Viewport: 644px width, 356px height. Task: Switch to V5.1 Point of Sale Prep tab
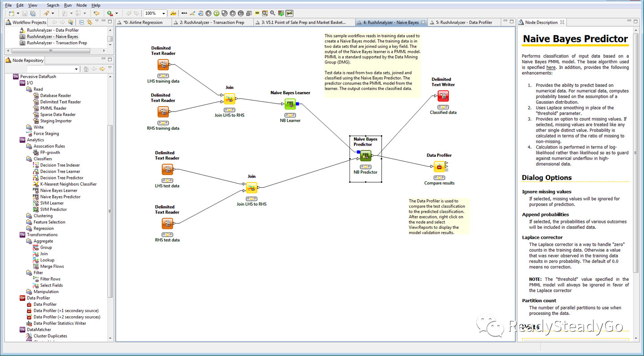[303, 22]
